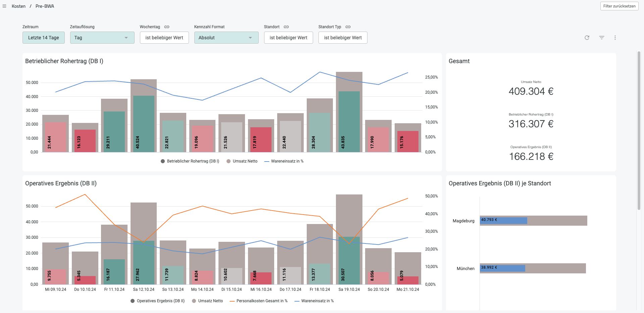Toggle Betrieblicher Rohertrag (DB I) legend entry

[x=190, y=161]
